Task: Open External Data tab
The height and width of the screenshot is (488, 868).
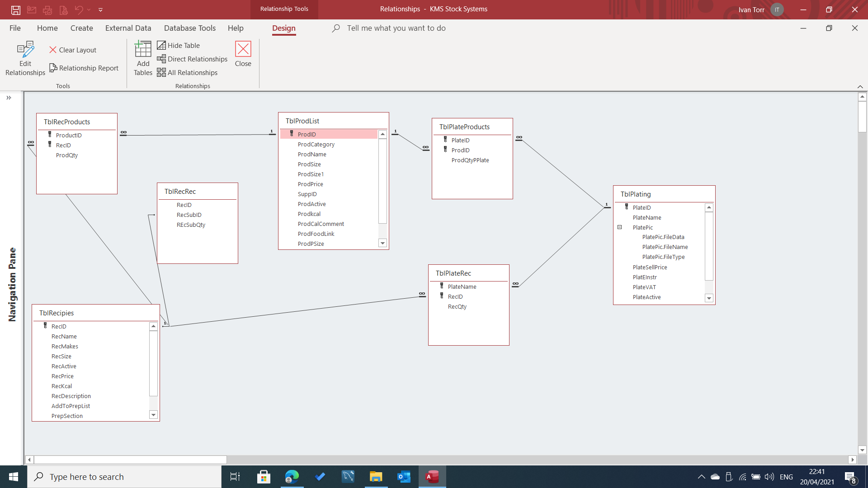Action: point(128,28)
